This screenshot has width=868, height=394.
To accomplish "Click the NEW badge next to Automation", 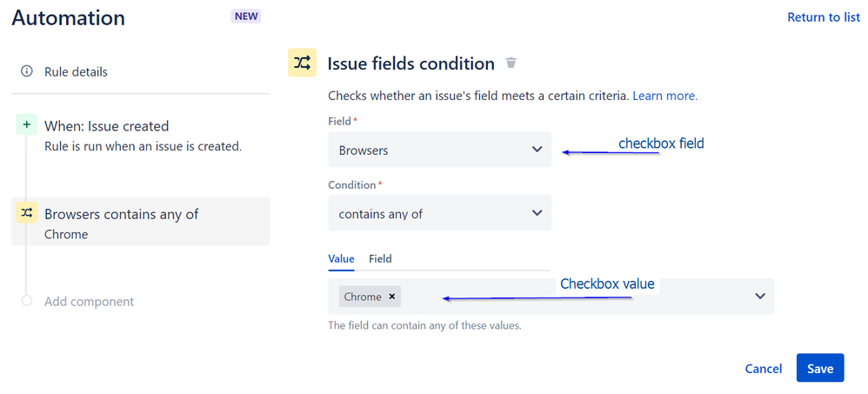I will (x=246, y=16).
